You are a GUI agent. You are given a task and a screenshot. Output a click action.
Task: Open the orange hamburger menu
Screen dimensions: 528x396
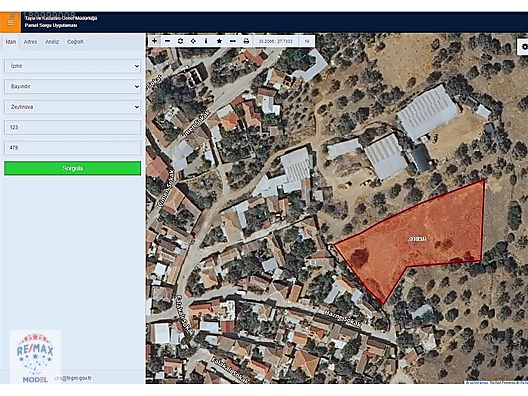tap(10, 22)
